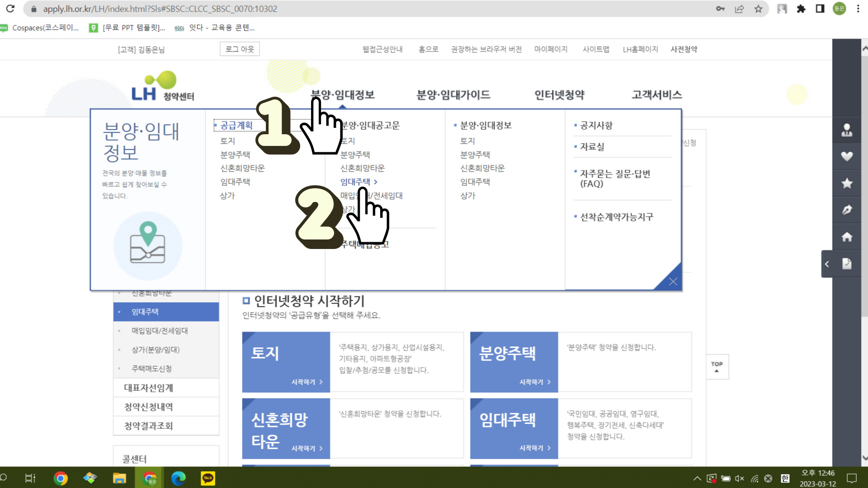The image size is (868, 488).
Task: Open Microsoft Edge from the taskbar
Action: (178, 478)
